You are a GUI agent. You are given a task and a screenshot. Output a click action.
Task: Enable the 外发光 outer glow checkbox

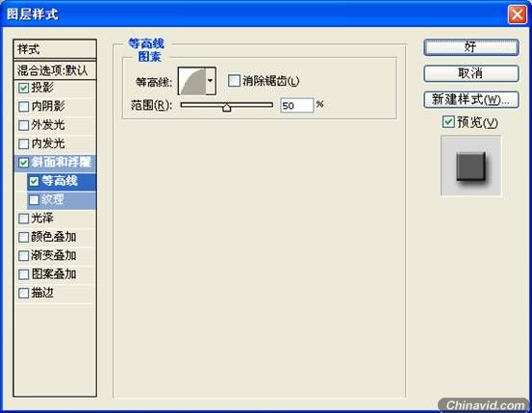pyautogui.click(x=23, y=125)
